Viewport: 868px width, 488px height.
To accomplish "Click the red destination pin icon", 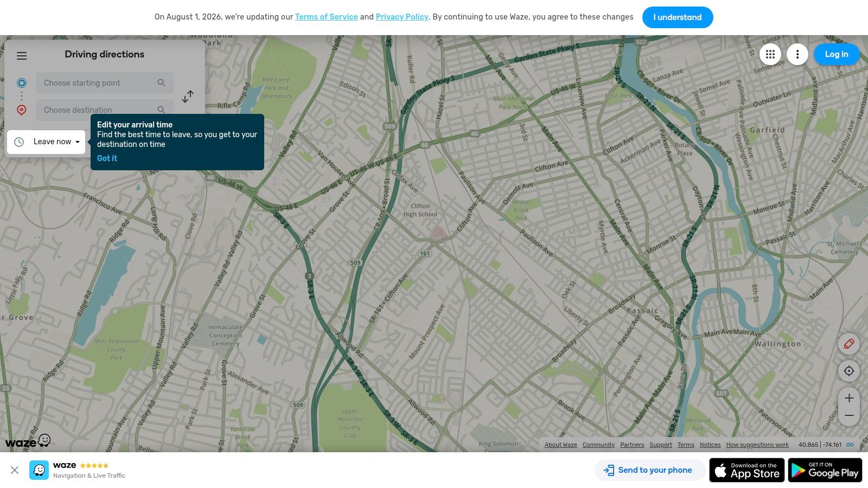I will (x=22, y=110).
